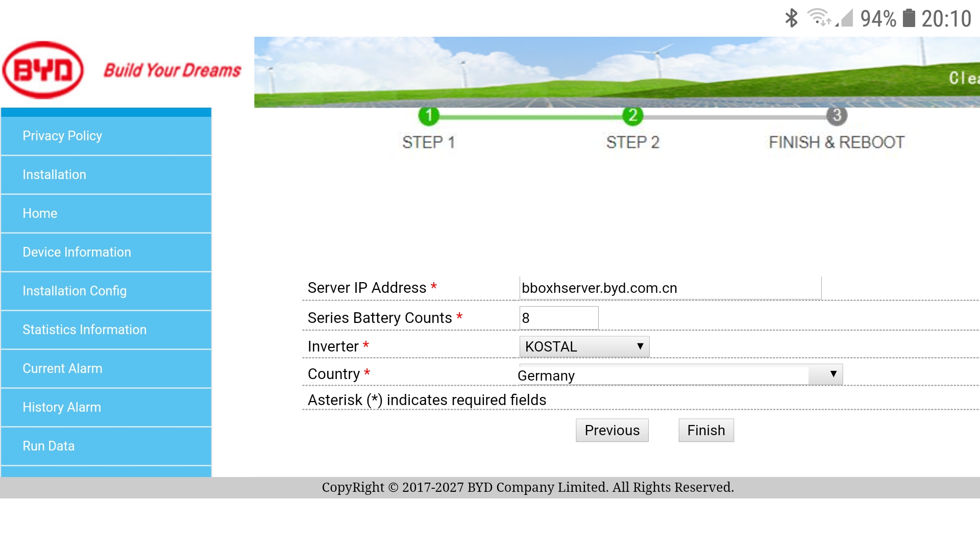Click the BYD logo
This screenshot has width=980, height=551.
(x=43, y=70)
